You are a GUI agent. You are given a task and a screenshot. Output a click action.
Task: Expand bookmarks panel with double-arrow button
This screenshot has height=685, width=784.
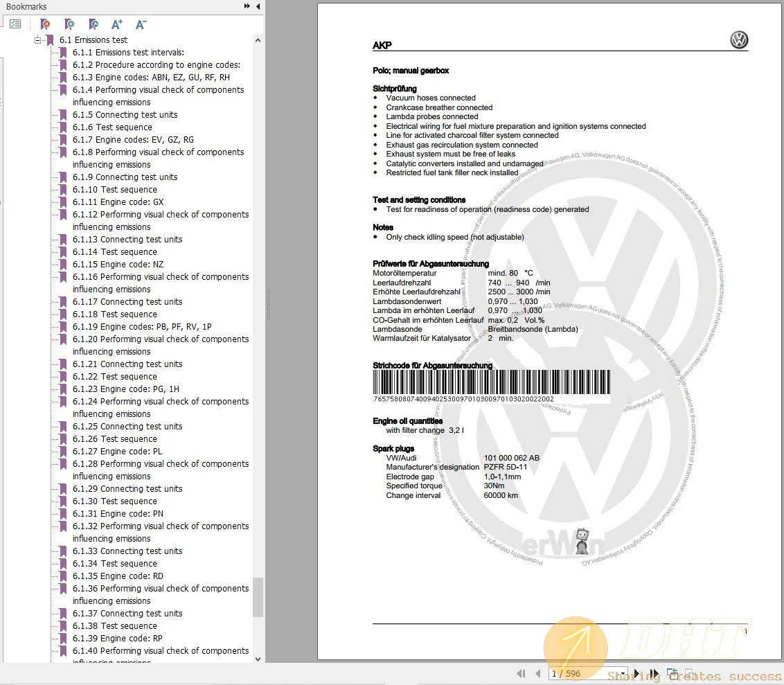(247, 6)
